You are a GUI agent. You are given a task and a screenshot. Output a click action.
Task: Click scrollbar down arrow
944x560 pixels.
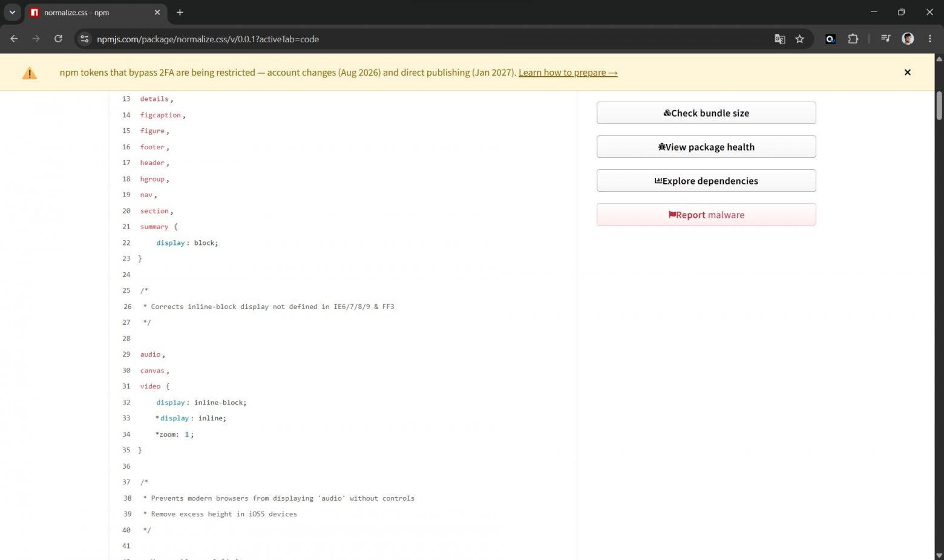(939, 555)
